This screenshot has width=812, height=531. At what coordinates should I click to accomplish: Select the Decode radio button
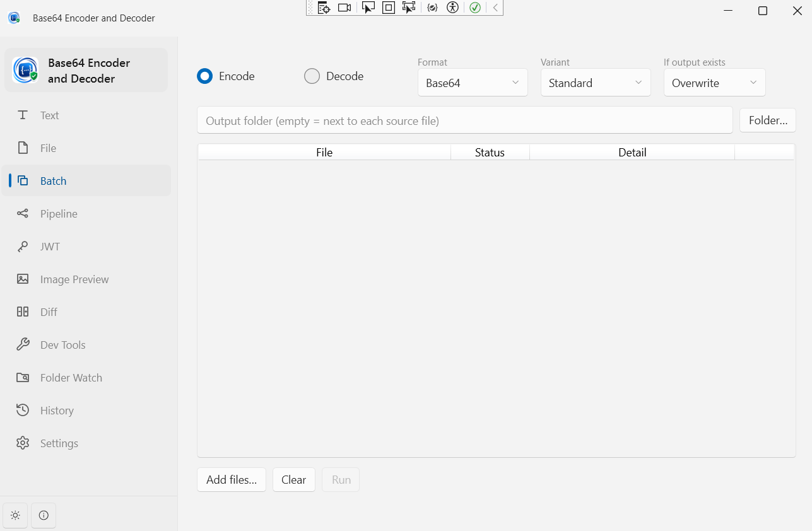coord(334,76)
